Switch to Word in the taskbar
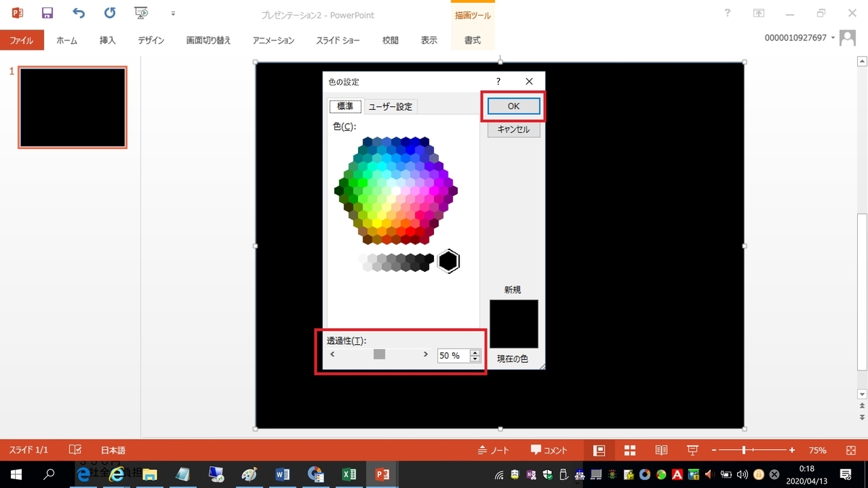The image size is (868, 488). point(283,474)
